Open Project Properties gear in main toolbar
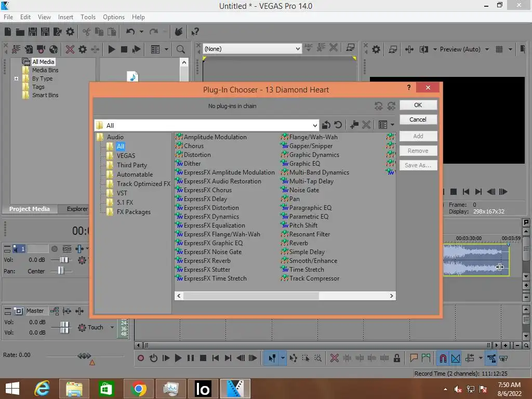This screenshot has width=532, height=399. tap(70, 32)
